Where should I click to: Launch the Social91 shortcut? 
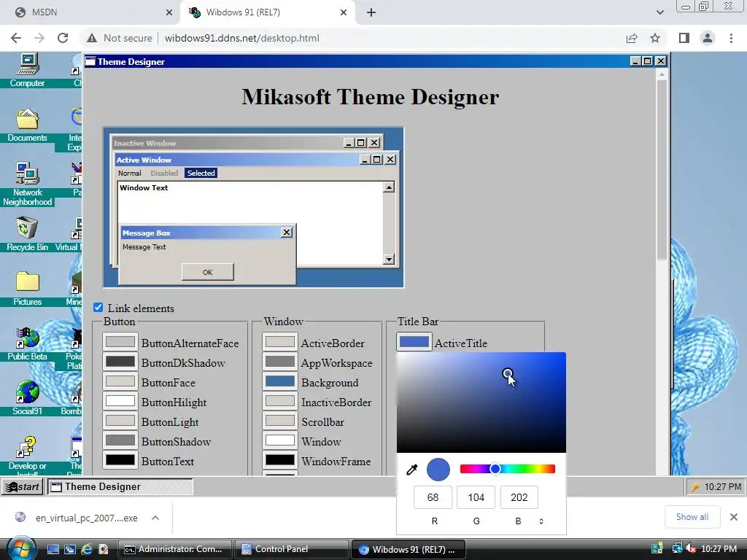27,399
